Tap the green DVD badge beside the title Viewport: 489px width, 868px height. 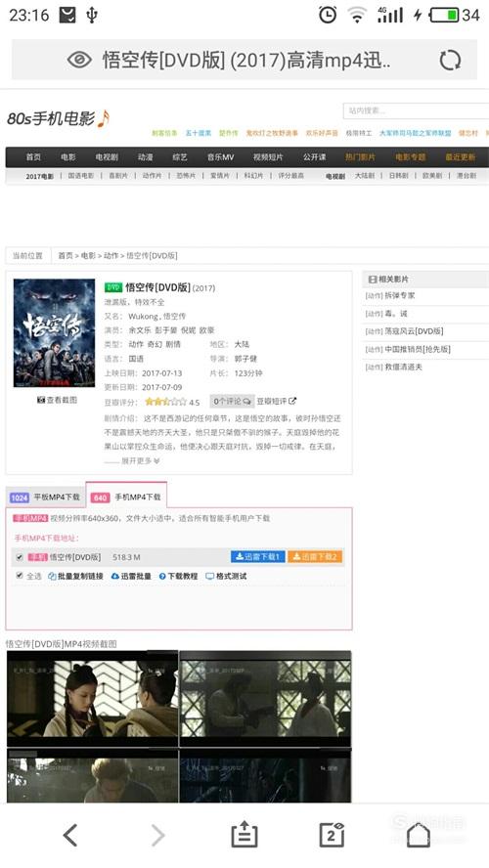click(x=113, y=287)
